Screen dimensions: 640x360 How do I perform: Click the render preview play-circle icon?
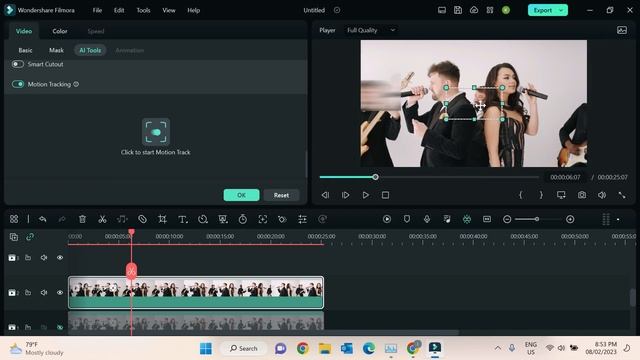(387, 219)
